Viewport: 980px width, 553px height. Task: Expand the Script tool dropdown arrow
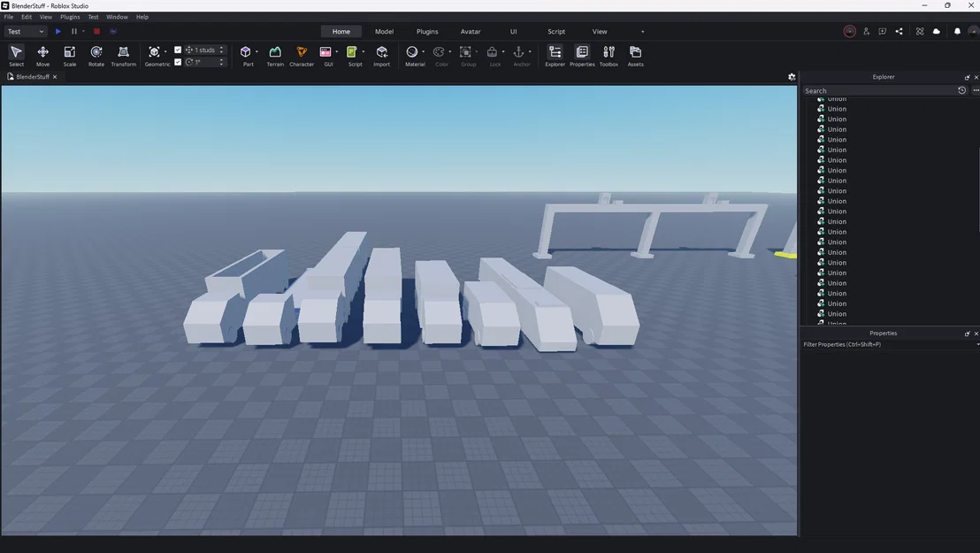[364, 52]
